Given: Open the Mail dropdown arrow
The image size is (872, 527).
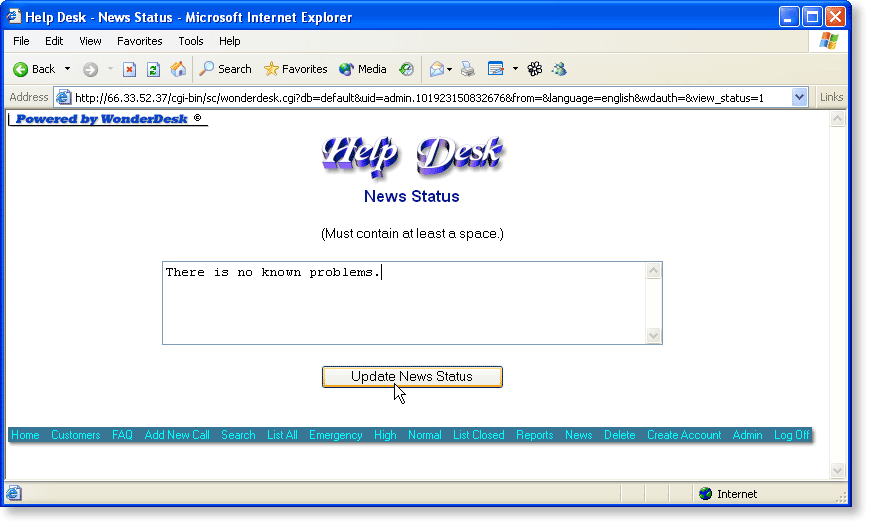Looking at the screenshot, I should 449,69.
